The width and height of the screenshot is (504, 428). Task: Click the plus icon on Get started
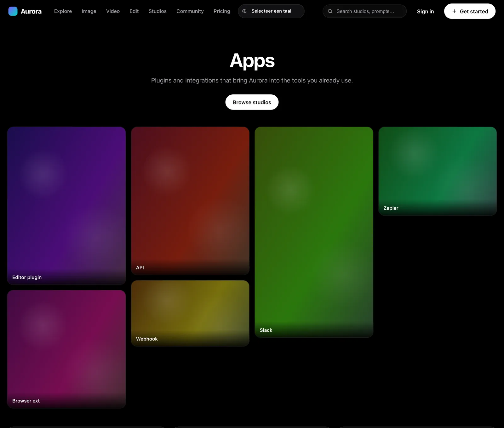454,11
